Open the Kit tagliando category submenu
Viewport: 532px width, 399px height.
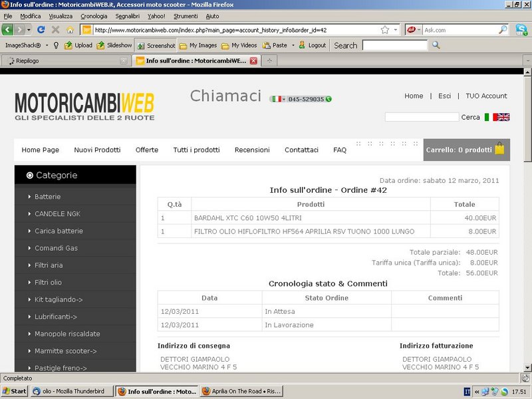click(59, 300)
